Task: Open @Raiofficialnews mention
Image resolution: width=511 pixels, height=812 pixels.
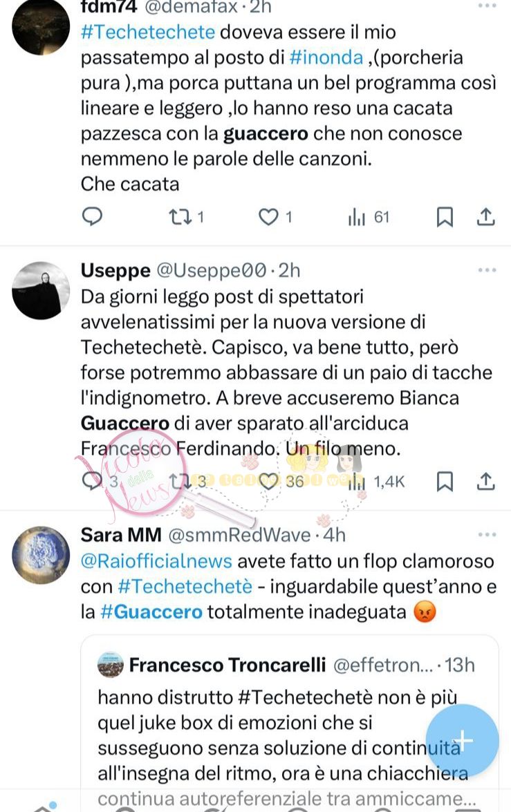Action: click(156, 561)
